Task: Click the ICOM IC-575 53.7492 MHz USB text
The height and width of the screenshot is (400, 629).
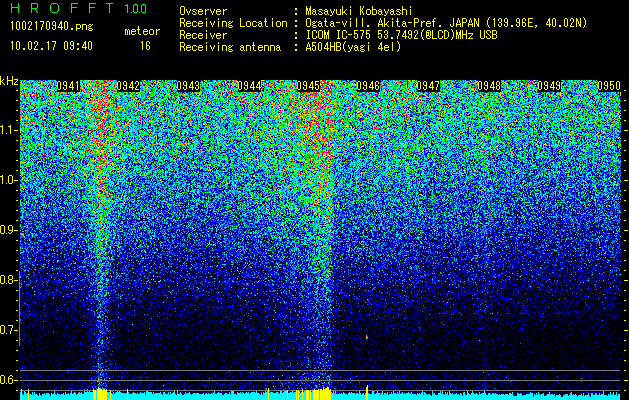Action: pos(401,35)
